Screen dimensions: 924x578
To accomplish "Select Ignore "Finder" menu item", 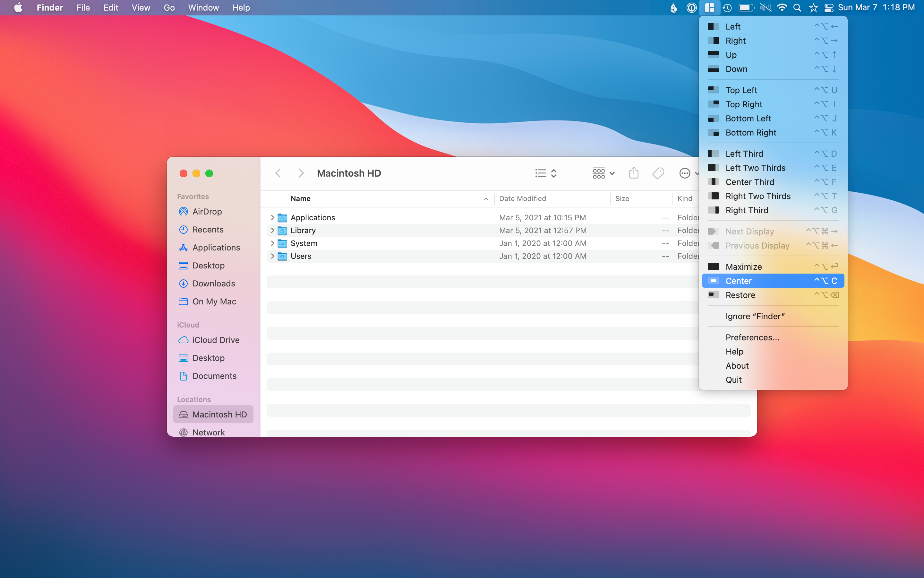I will pos(773,316).
